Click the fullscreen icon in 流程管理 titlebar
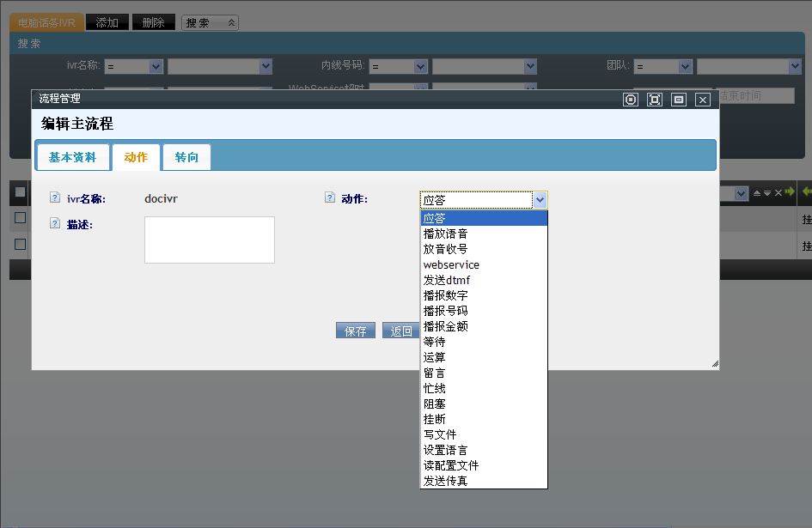The image size is (812, 528). (655, 100)
